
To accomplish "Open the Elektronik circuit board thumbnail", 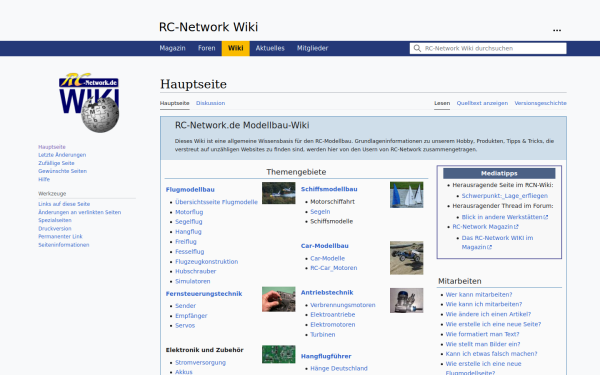I will (279, 354).
